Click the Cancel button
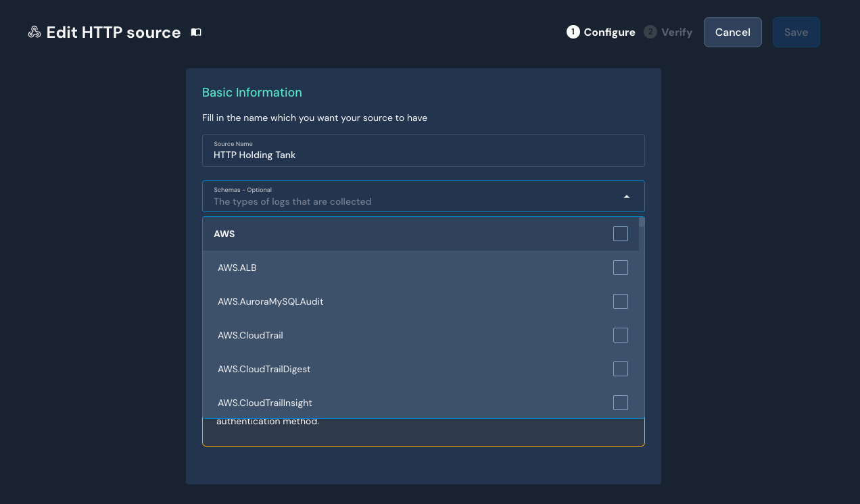The image size is (860, 504). point(732,32)
